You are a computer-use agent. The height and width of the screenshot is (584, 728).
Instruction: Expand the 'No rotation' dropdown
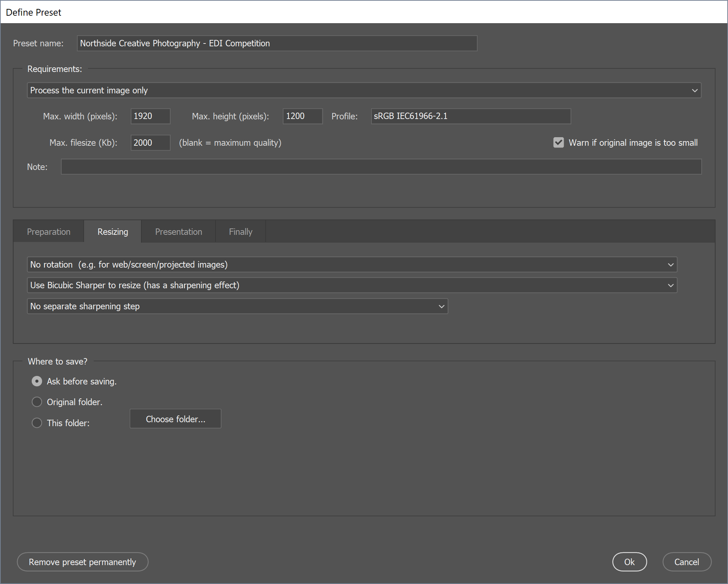pyautogui.click(x=352, y=265)
